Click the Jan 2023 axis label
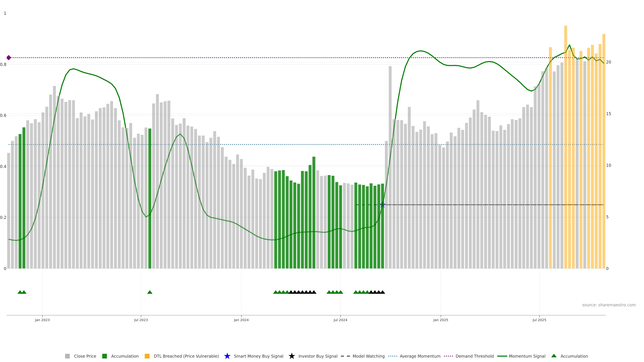 (x=42, y=320)
